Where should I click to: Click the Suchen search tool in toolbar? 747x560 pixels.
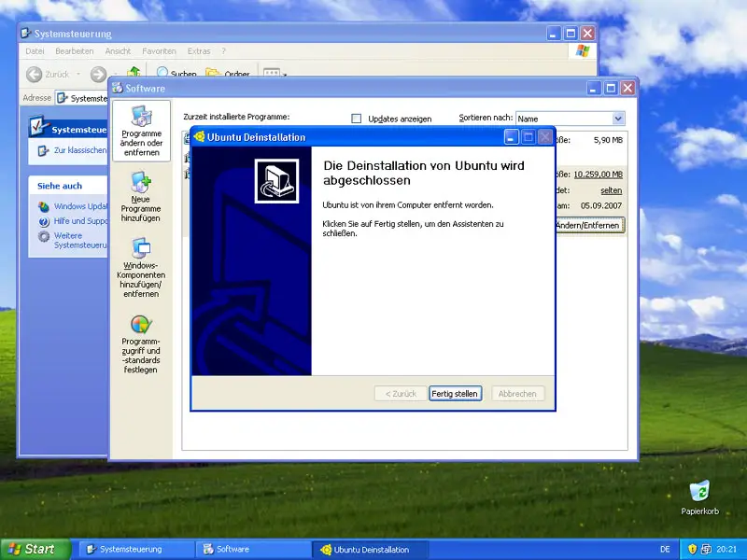click(x=176, y=73)
